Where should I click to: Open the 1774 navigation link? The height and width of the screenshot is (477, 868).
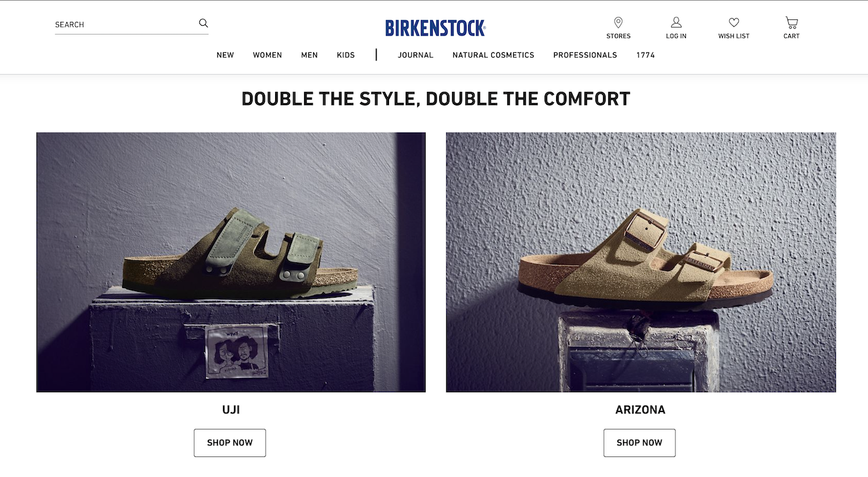coord(646,55)
